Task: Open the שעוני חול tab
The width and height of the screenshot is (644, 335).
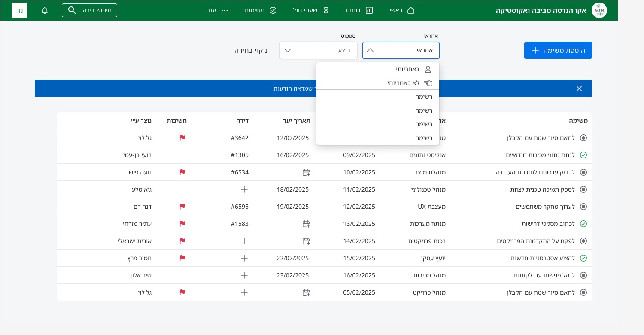Action: tap(311, 10)
